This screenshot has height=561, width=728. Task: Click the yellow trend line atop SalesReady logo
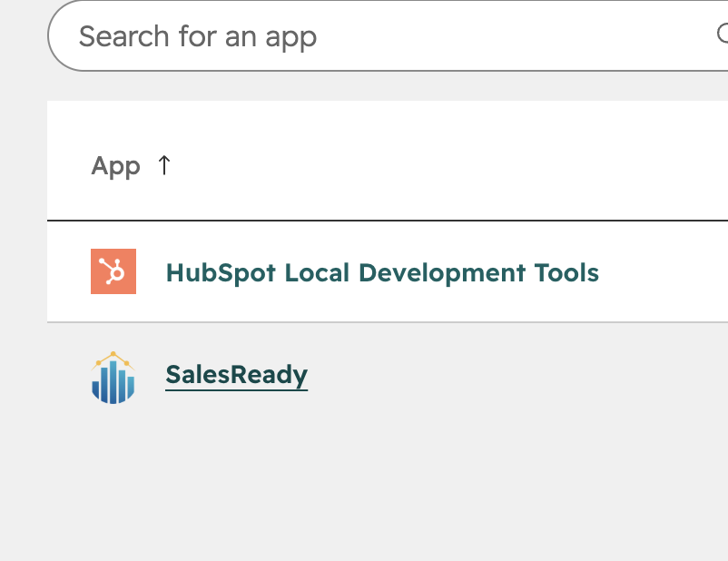[x=113, y=359]
